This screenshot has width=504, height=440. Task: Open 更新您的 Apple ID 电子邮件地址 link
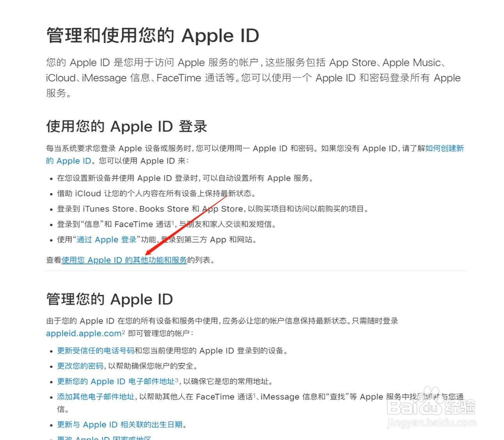tap(116, 381)
